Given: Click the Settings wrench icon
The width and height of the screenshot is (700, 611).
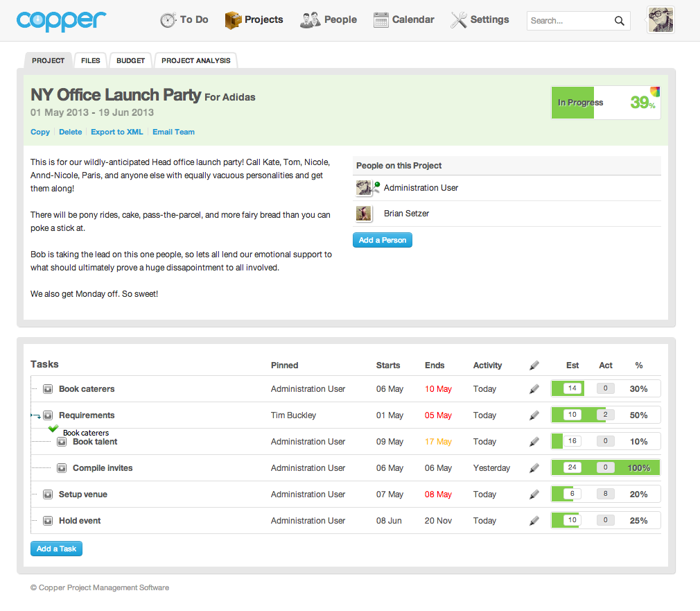Looking at the screenshot, I should (457, 20).
